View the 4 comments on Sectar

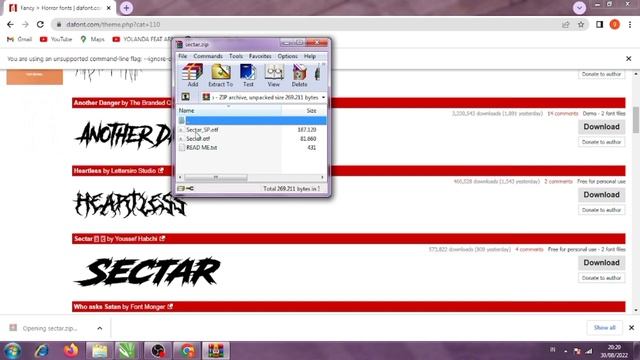click(x=529, y=249)
